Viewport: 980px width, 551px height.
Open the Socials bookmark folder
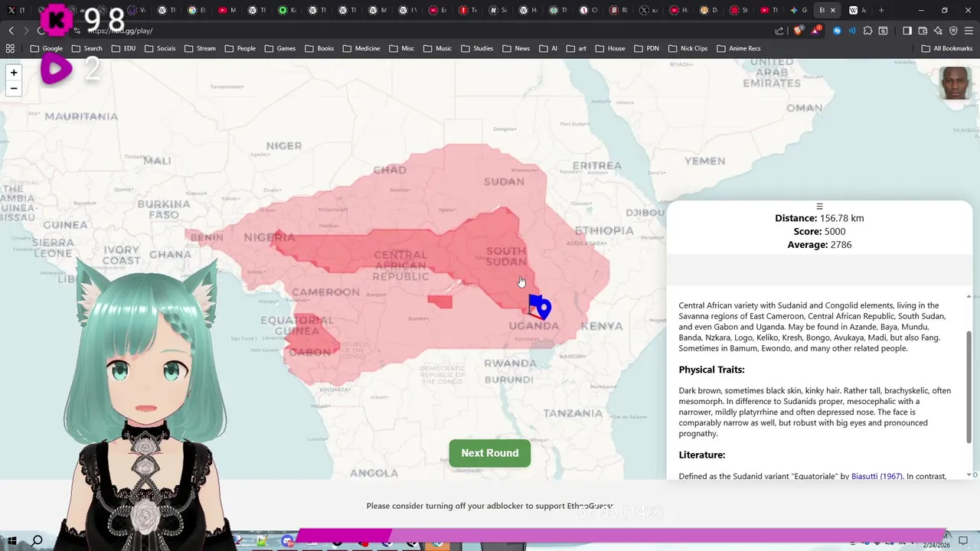(159, 48)
